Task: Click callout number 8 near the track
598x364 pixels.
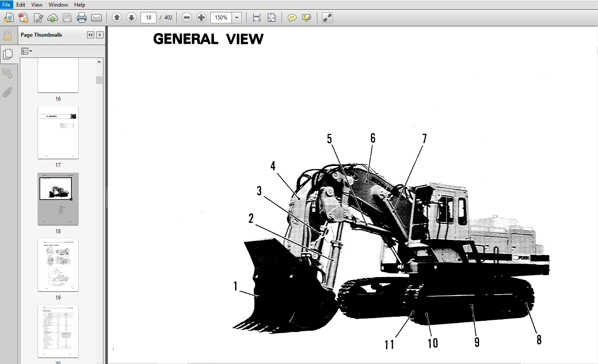Action: click(x=539, y=340)
